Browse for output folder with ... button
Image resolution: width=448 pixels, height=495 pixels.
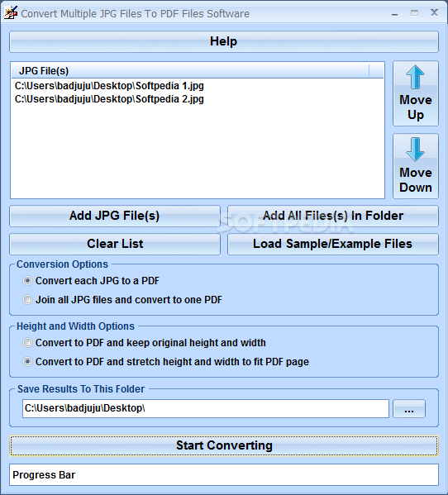[409, 409]
